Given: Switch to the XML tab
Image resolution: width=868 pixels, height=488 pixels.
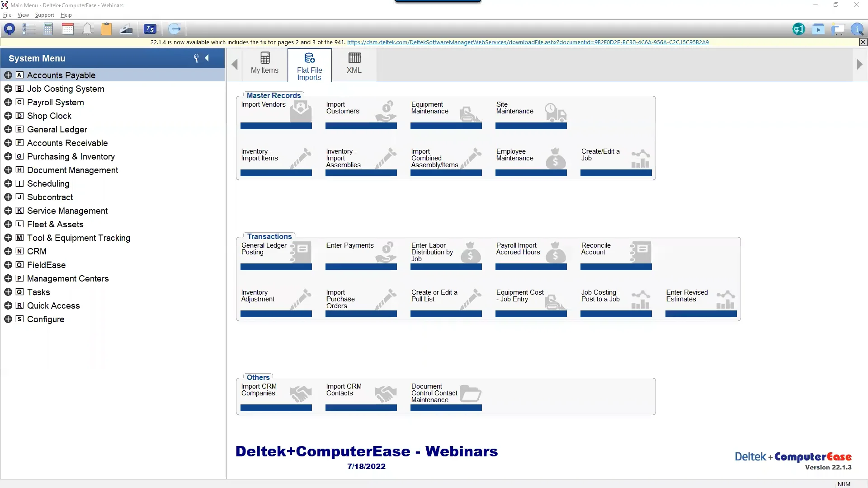Looking at the screenshot, I should coord(354,64).
